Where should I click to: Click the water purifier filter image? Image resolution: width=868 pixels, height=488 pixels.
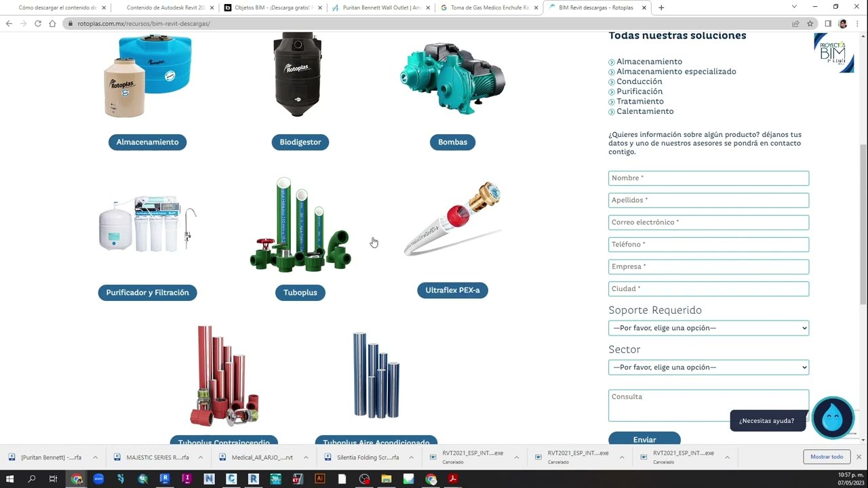pos(148,224)
